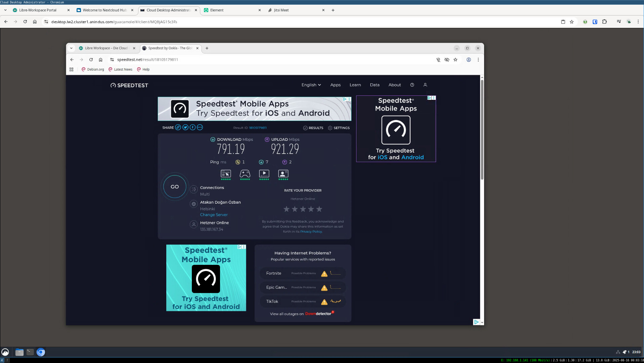
Task: Click the online gaming quality icon
Action: click(245, 174)
